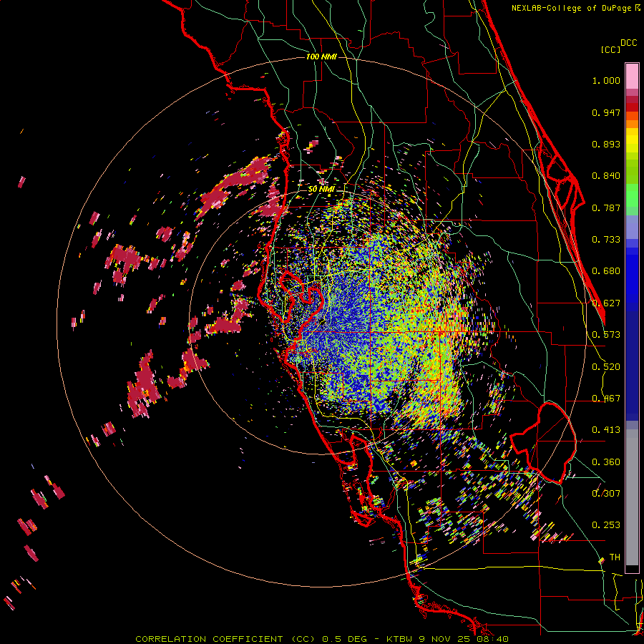Click the 50 NMI range ring label
Screen dimensions: 644x644
[321, 189]
